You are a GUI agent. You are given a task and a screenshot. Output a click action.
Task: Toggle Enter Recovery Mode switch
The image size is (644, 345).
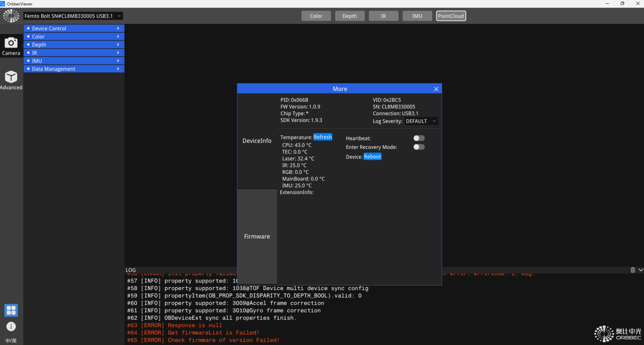point(419,147)
